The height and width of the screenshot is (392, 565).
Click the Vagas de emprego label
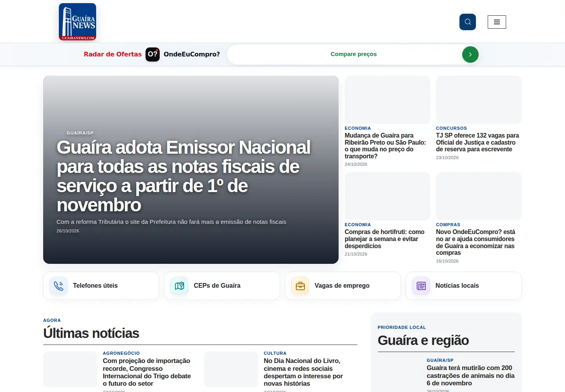point(342,286)
